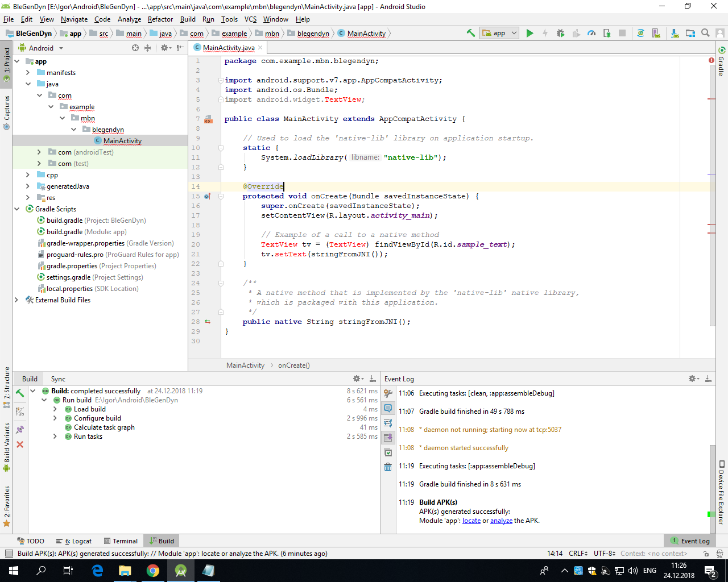Viewport: 728px width, 582px height.
Task: Click the locate link in Event Log
Action: [x=471, y=521]
